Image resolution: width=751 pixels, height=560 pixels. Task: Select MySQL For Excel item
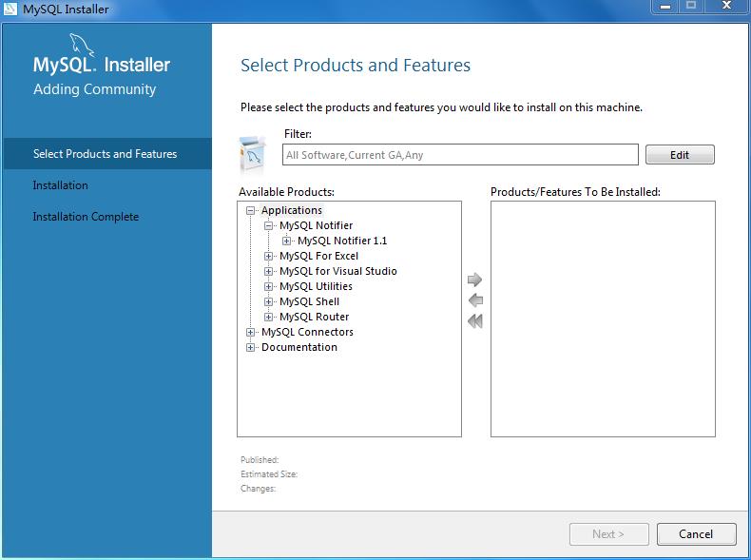pos(319,257)
